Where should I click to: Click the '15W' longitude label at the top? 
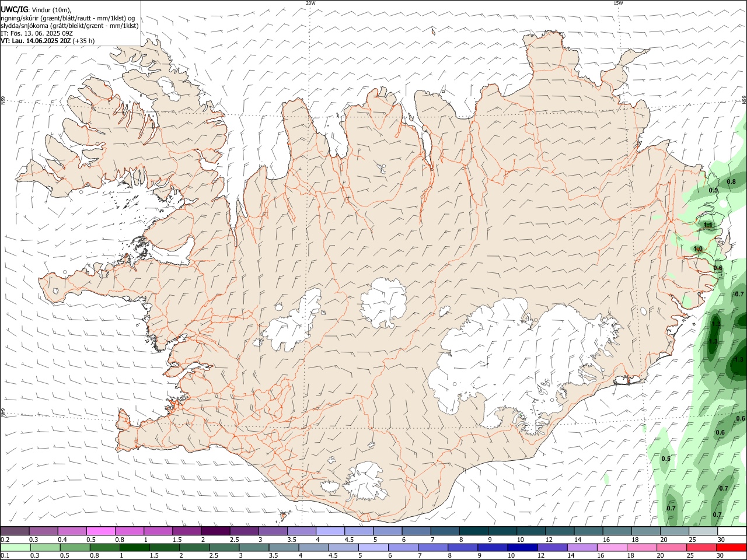tap(618, 3)
